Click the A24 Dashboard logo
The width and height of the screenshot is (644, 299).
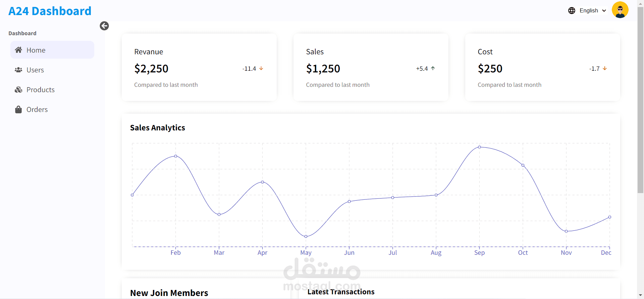coord(50,11)
